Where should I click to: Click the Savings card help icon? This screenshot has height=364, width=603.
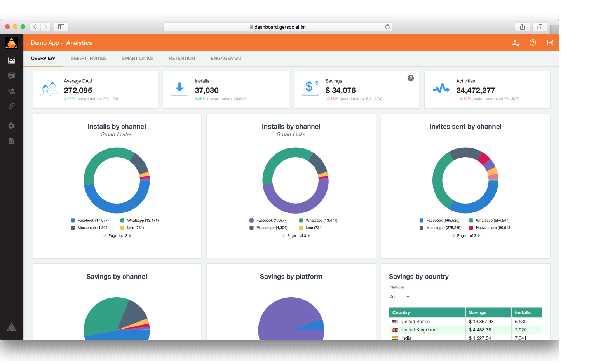tap(410, 78)
